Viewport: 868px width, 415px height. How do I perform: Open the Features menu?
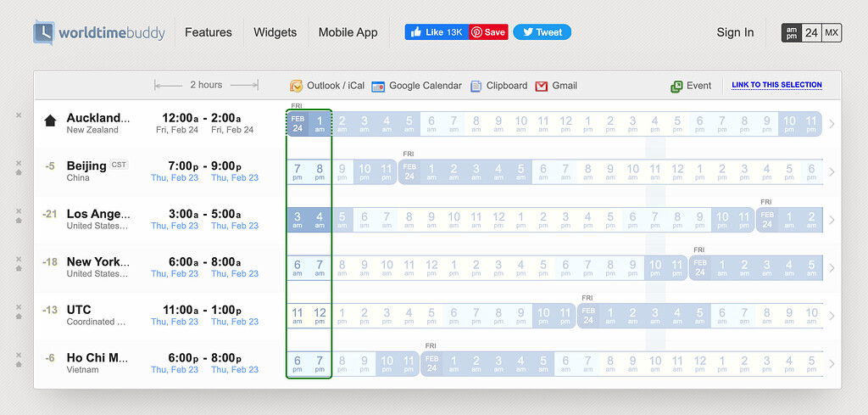(x=209, y=32)
